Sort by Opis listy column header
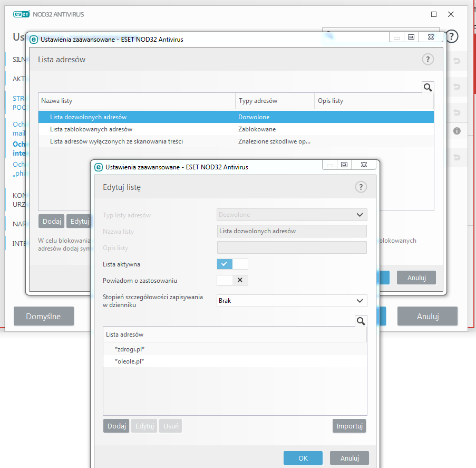The height and width of the screenshot is (468, 476). point(374,101)
